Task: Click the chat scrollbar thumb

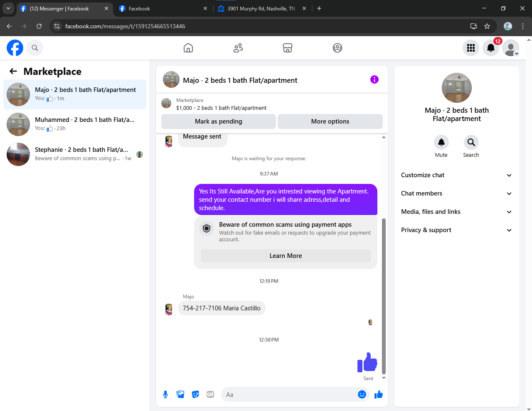Action: coord(384,296)
